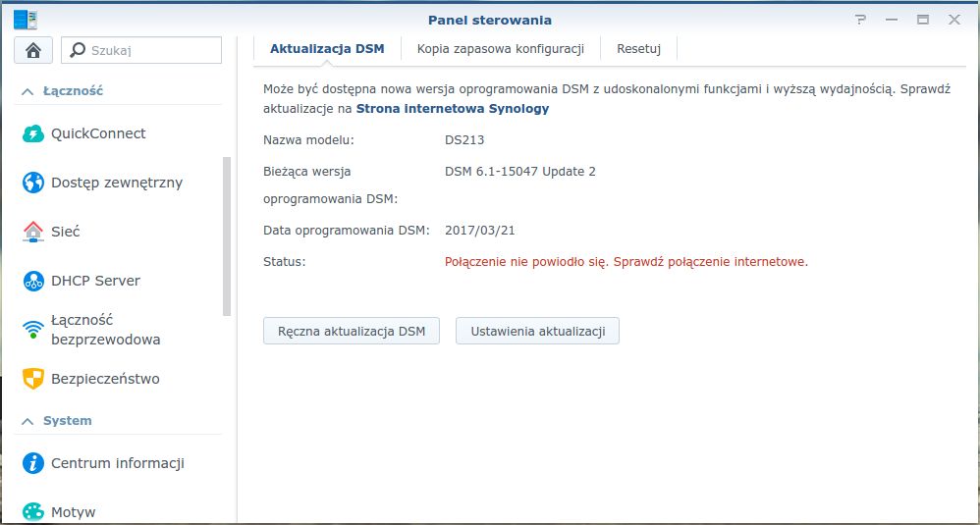Open QuickConnect via its lightning icon
This screenshot has height=525, width=980.
[x=33, y=133]
